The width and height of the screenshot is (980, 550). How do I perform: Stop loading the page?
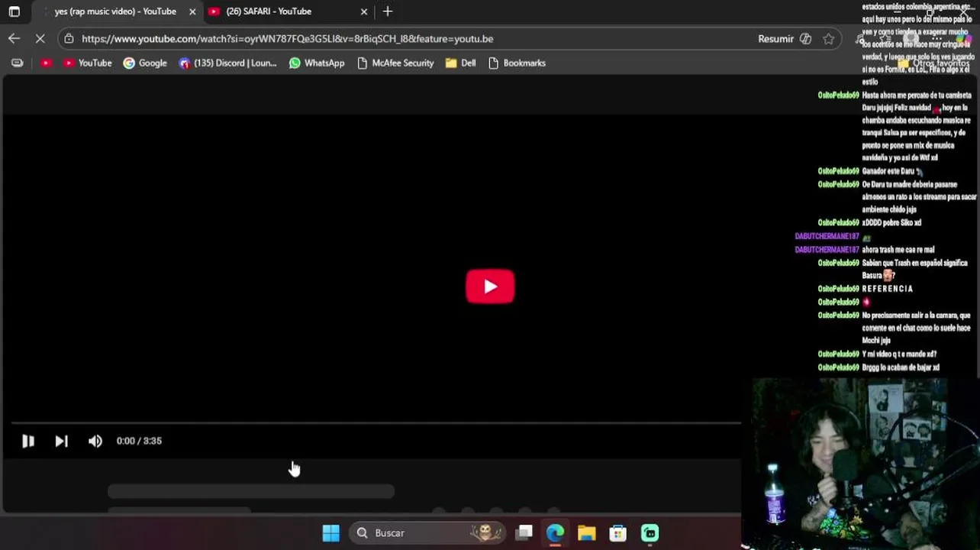point(40,38)
